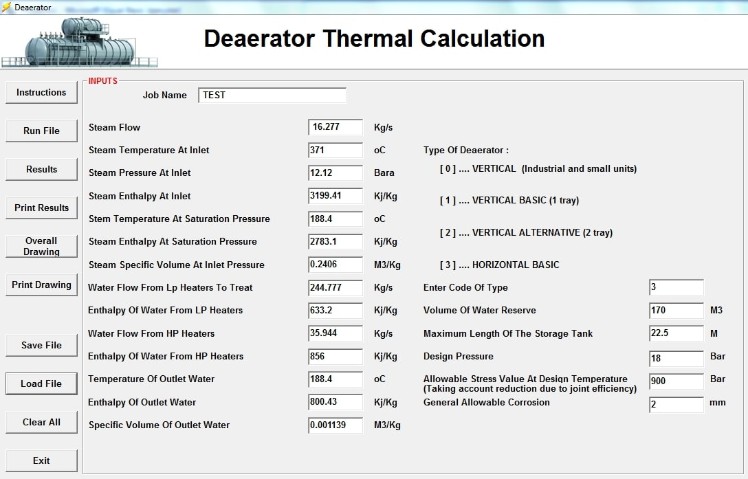Click the '[ 2 ] .... VERTICAL ALTERNATIVE (2 tray)' text
This screenshot has width=748, height=479.
point(526,233)
